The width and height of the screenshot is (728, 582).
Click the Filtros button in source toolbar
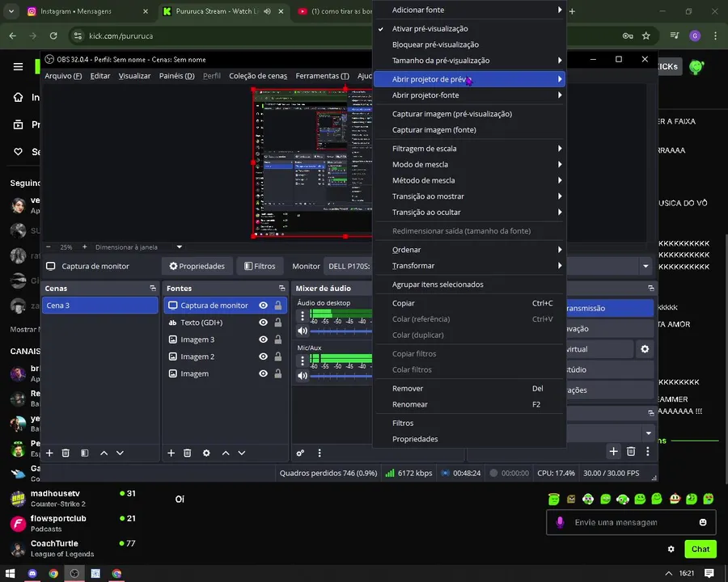[x=260, y=266]
